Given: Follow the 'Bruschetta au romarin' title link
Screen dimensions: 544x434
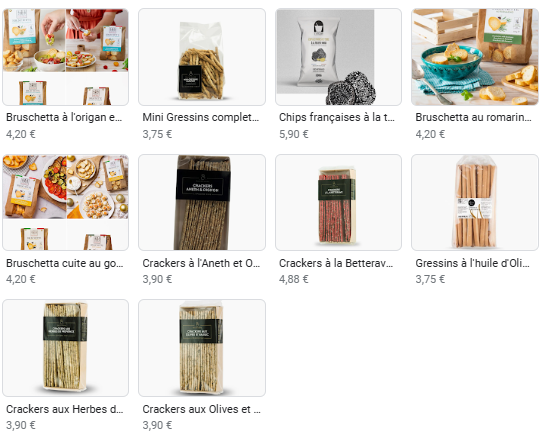Looking at the screenshot, I should pyautogui.click(x=474, y=117).
